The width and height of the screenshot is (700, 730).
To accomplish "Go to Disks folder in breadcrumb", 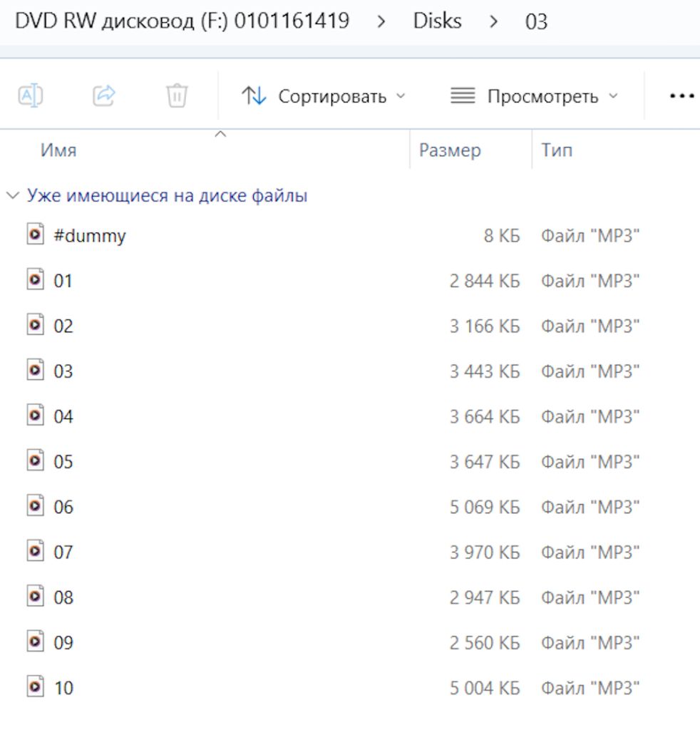I will [437, 21].
